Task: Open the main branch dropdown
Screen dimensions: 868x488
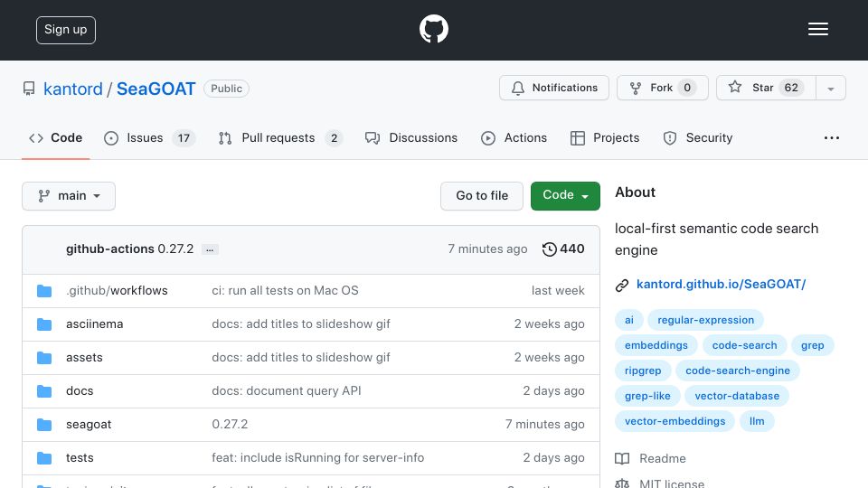Action: pos(69,196)
